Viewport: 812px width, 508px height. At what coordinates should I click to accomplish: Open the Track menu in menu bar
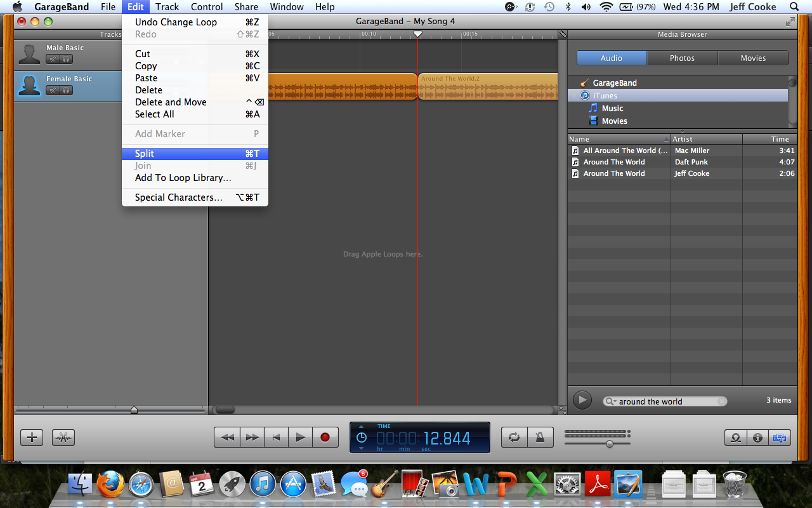[x=167, y=7]
